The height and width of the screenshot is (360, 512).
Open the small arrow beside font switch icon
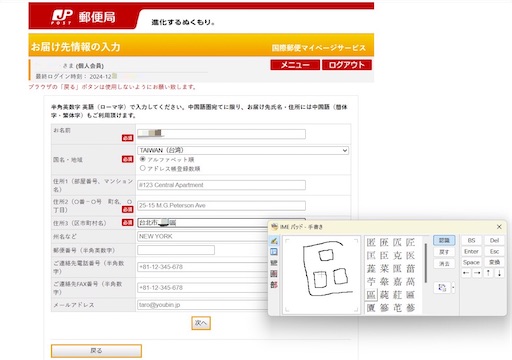[453, 288]
